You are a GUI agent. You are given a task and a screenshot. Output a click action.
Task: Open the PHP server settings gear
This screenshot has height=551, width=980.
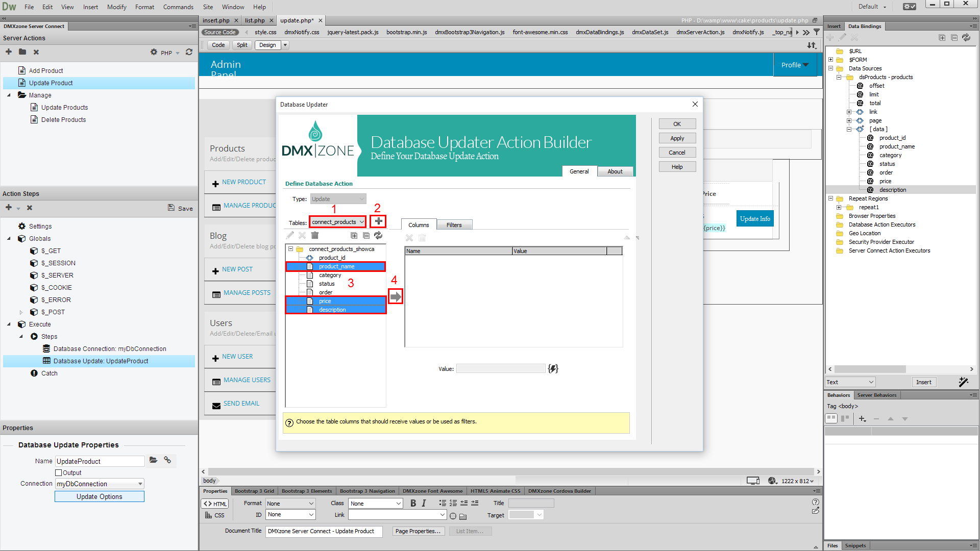coord(154,52)
